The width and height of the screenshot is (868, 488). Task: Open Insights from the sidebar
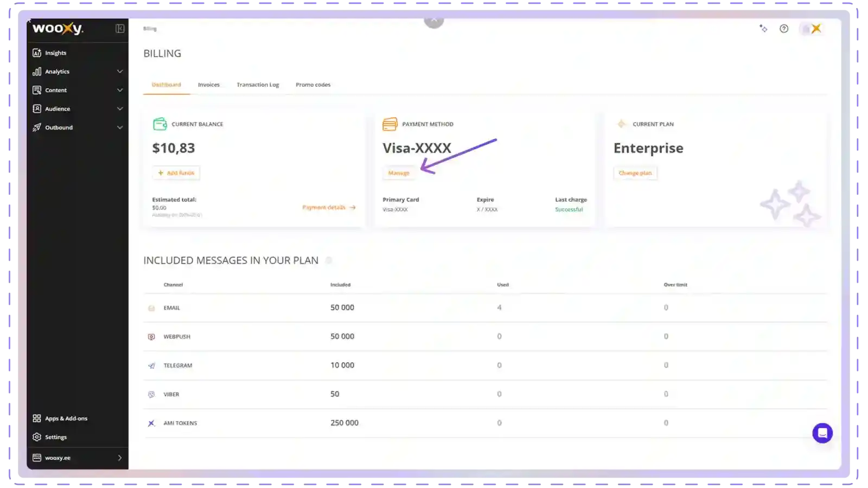click(x=55, y=53)
